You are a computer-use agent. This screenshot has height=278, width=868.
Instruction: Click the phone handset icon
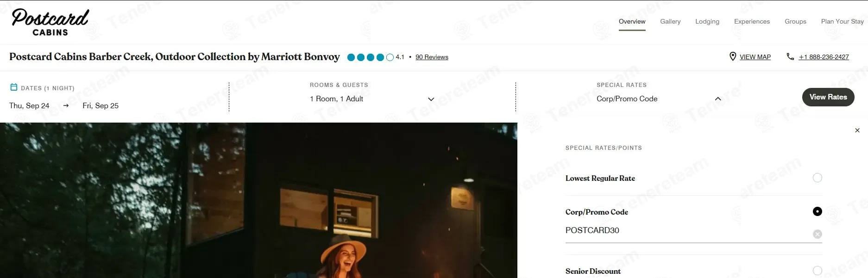point(790,56)
